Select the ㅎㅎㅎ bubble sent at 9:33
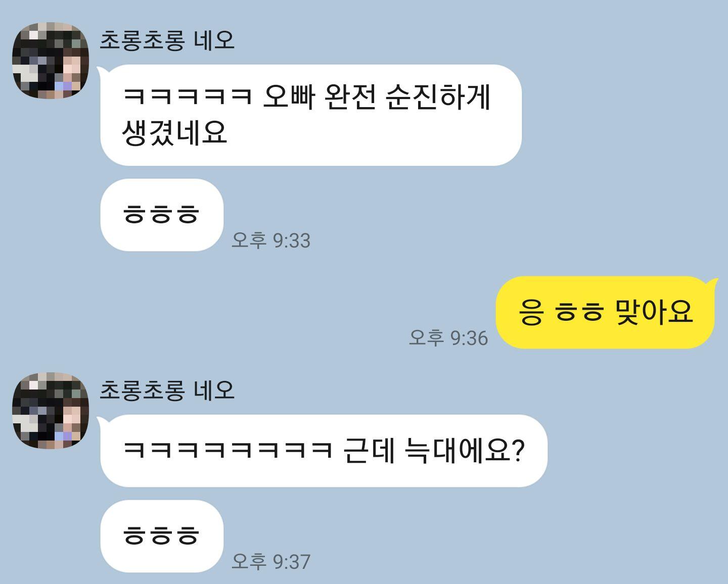 [x=162, y=215]
